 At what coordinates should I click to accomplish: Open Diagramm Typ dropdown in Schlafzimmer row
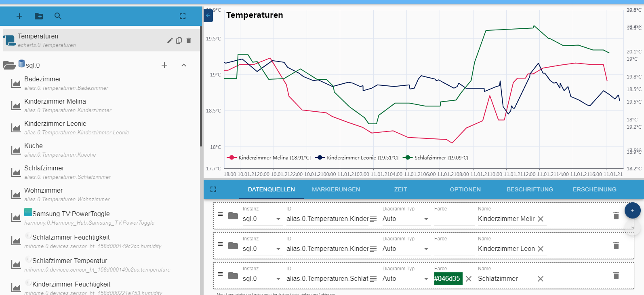click(x=406, y=279)
